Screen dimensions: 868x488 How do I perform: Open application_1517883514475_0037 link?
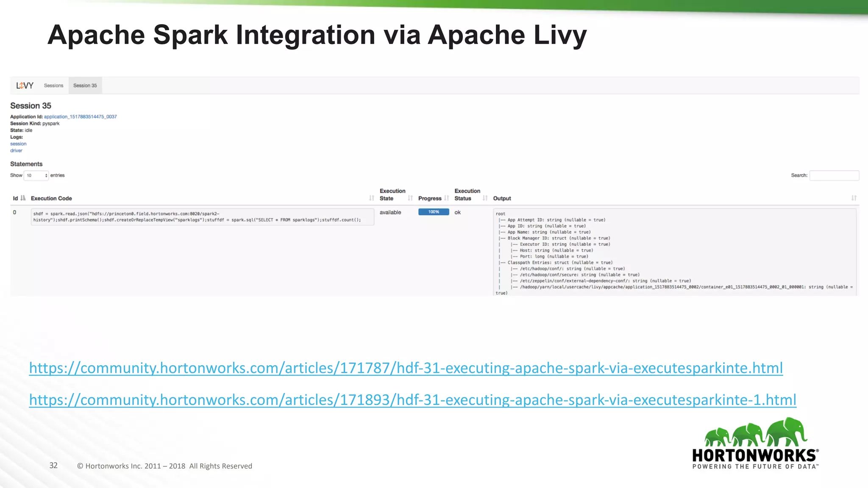pyautogui.click(x=81, y=116)
